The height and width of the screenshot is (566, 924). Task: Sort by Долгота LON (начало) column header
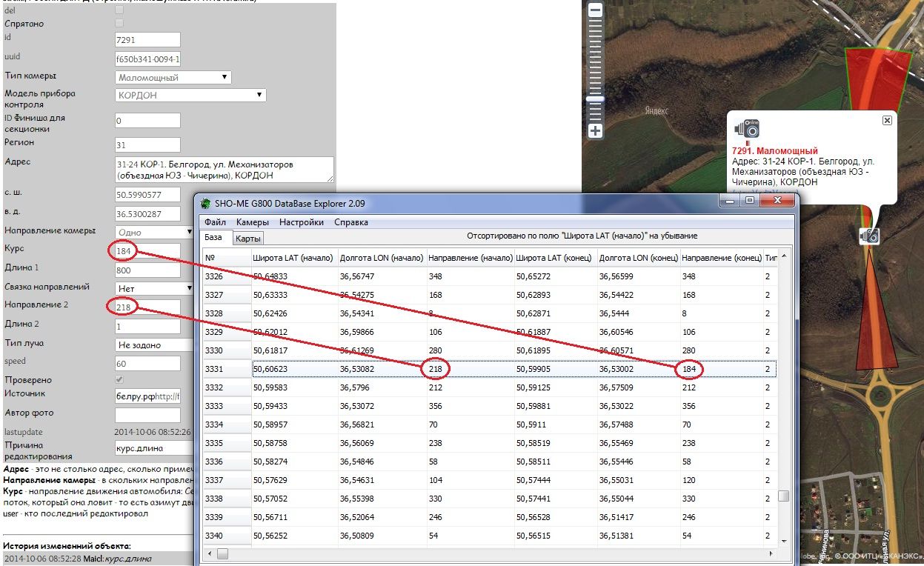tap(381, 258)
